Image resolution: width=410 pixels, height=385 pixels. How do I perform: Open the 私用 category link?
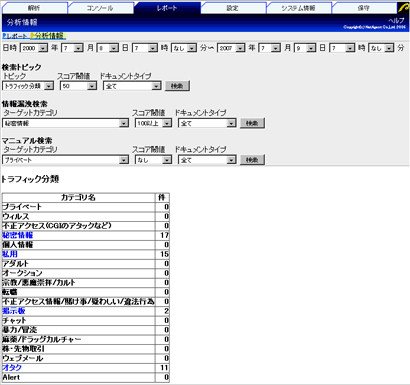point(10,254)
